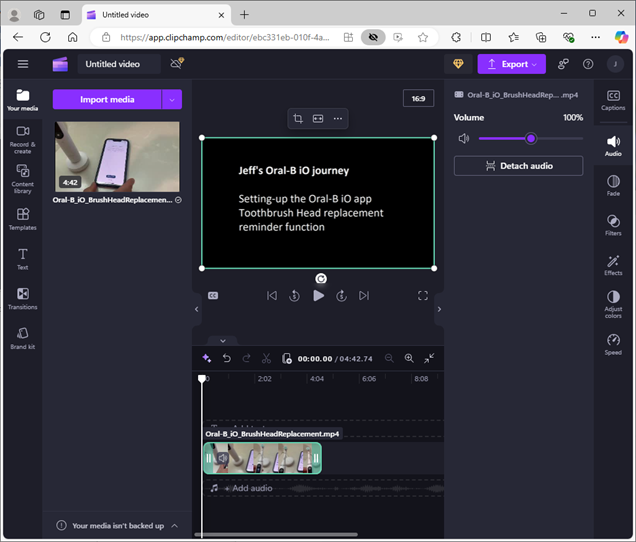Viewport: 636px width, 542px height.
Task: Expand the Import media dropdown arrow
Action: pyautogui.click(x=172, y=99)
